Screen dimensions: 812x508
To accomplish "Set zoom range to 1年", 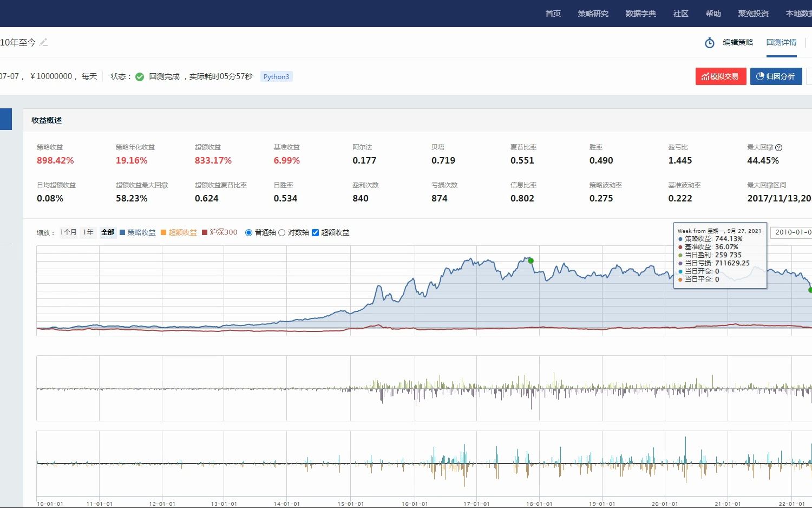I will [88, 232].
